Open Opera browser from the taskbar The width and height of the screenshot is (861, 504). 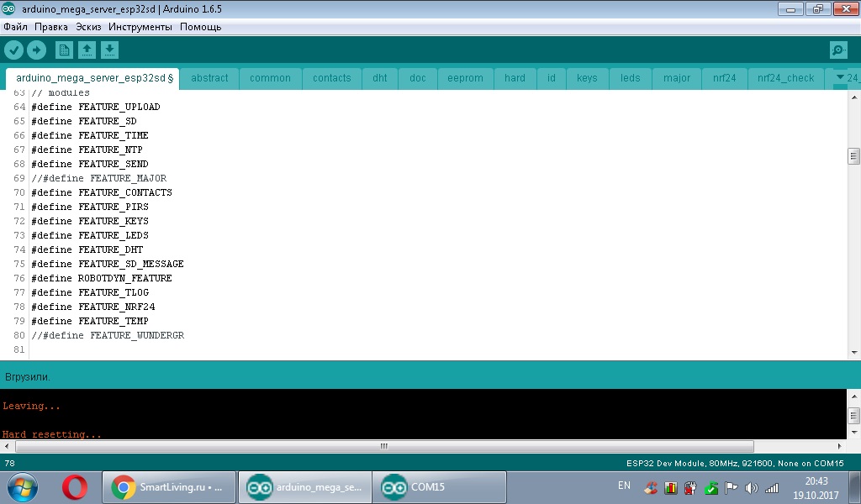(75, 487)
